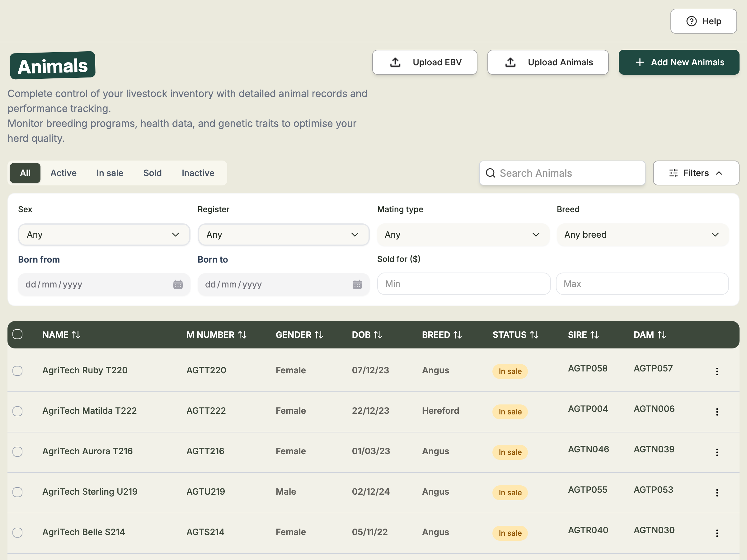This screenshot has height=560, width=747.
Task: Sort by STATUS column arrows
Action: (x=534, y=335)
